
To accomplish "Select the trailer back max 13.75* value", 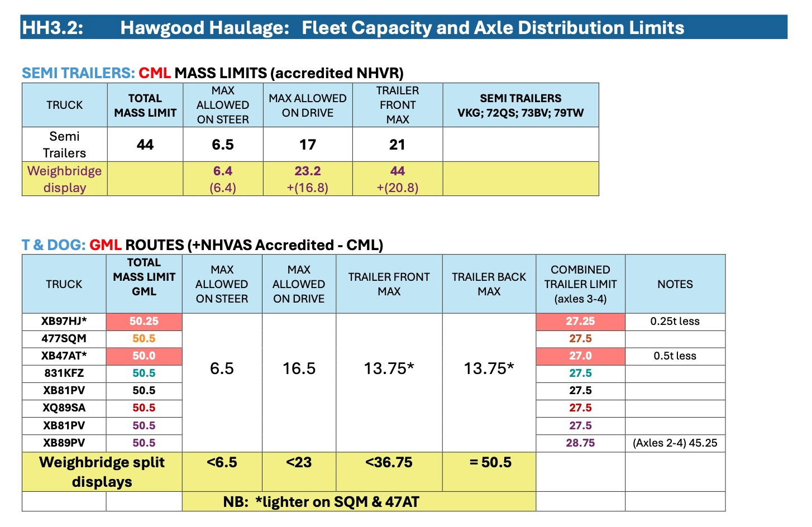I will point(489,368).
